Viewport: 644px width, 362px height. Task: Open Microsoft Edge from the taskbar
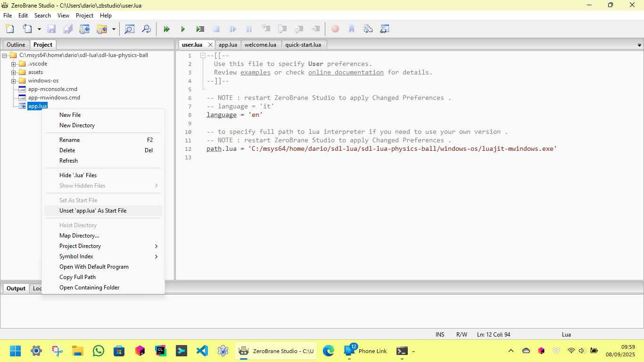(x=329, y=351)
